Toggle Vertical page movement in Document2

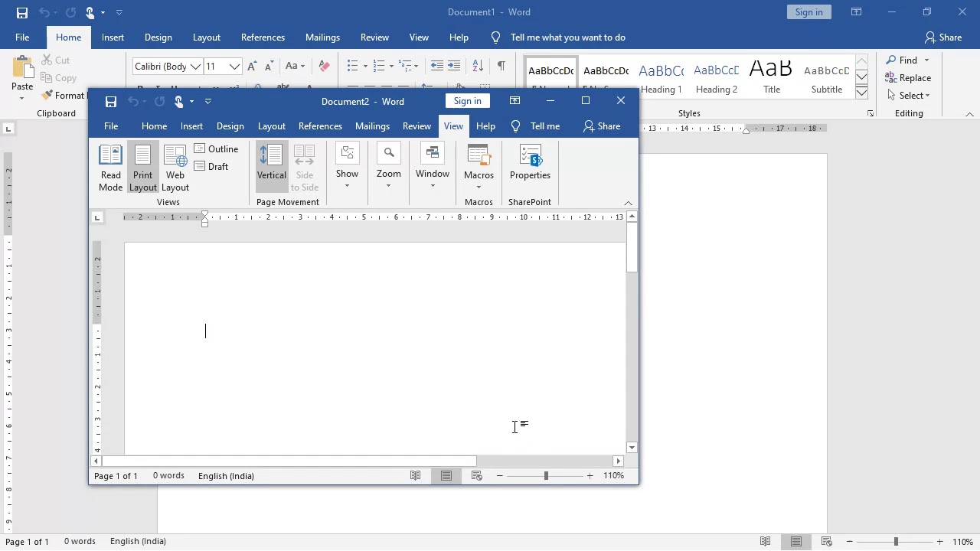[272, 168]
